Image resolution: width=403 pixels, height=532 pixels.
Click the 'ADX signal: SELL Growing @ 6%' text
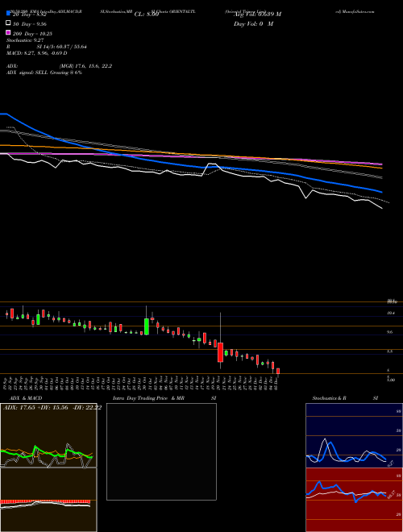point(44,73)
